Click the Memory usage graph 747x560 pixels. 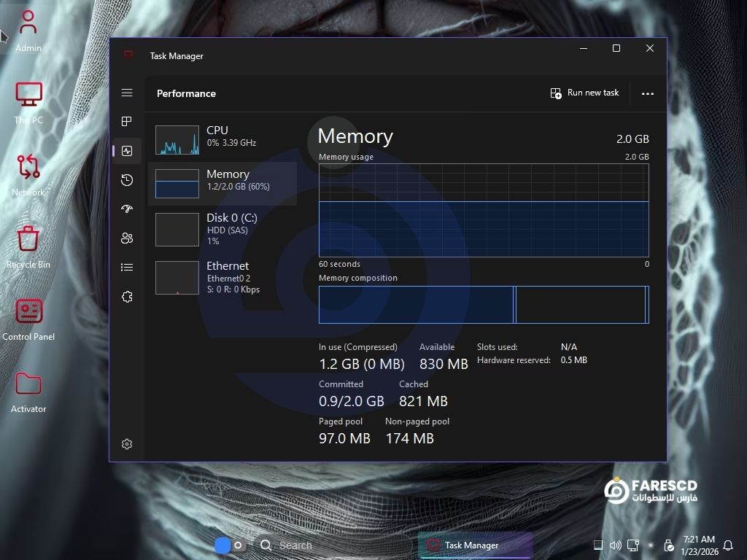(x=483, y=210)
